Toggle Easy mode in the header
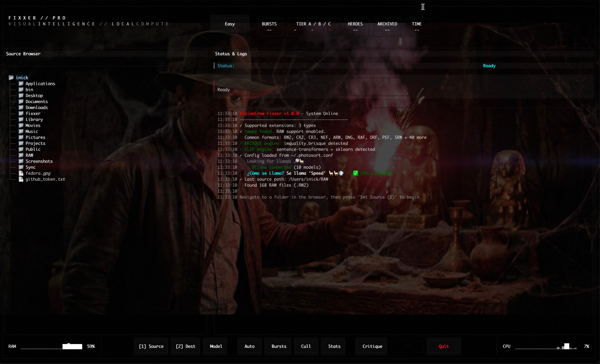Screen dimensions: 600x364 [x=229, y=24]
